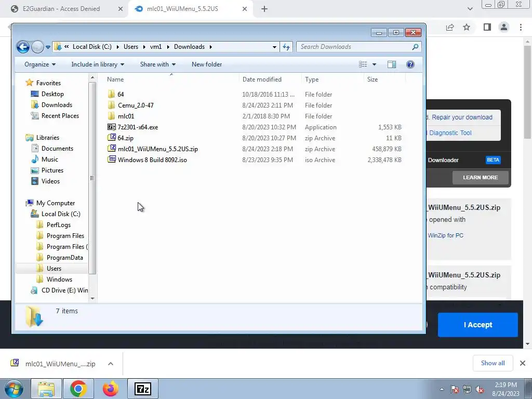Sort files by Date modified column
The height and width of the screenshot is (399, 532).
[262, 79]
